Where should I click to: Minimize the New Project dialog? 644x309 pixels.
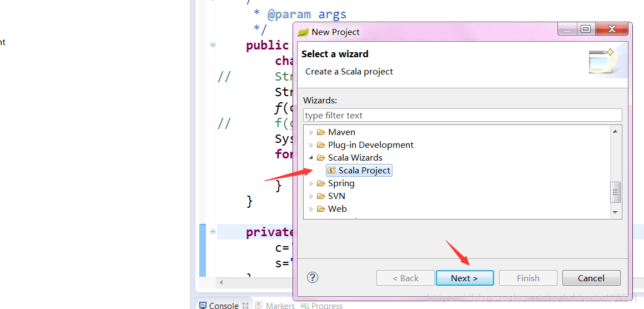[567, 29]
